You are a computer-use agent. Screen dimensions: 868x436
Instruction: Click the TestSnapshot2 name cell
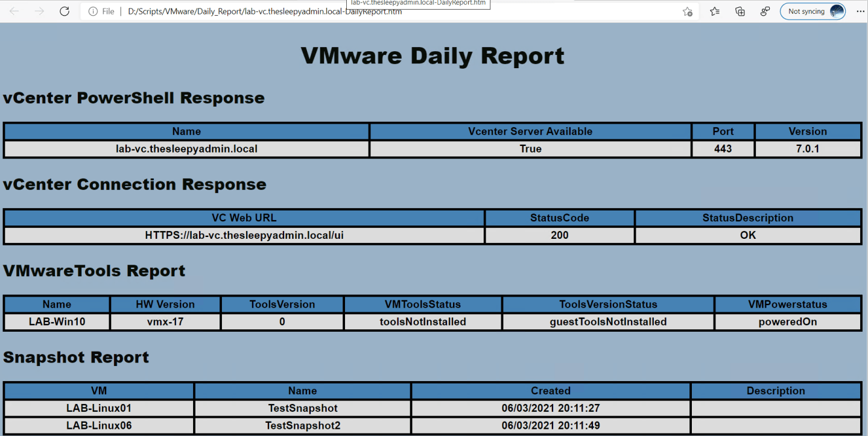[x=303, y=426]
